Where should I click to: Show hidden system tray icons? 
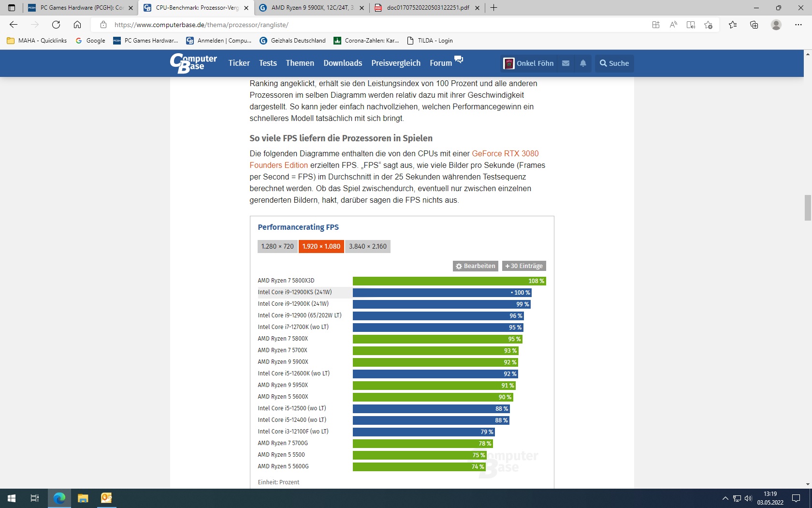(x=725, y=498)
